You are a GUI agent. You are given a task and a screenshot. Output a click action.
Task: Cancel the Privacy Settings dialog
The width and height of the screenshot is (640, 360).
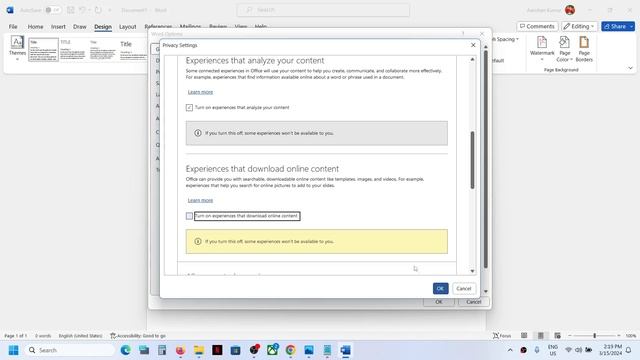(464, 289)
